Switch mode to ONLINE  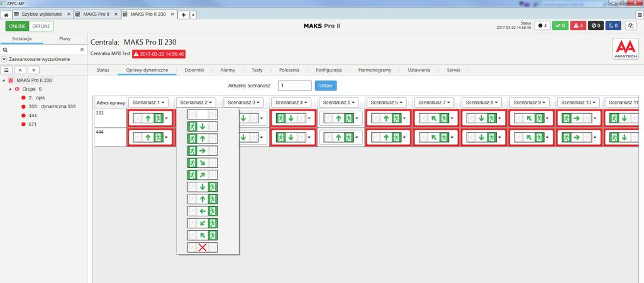click(x=17, y=26)
